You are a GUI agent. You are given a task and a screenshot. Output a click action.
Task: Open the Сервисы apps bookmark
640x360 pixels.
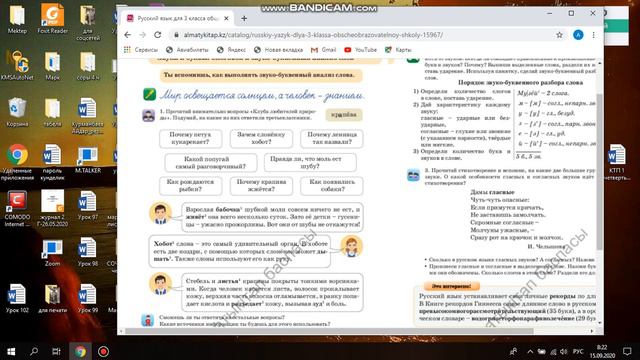pos(141,50)
